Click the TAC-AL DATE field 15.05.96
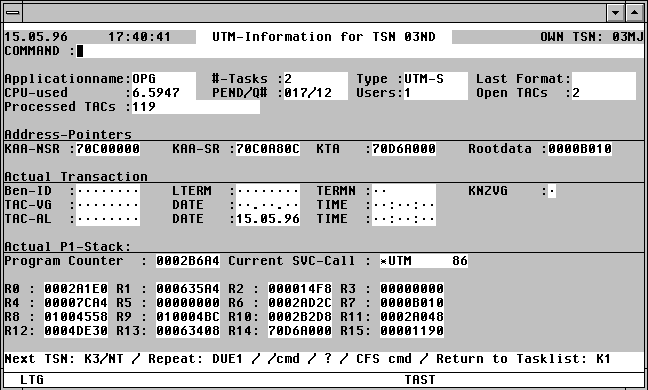648x390 pixels. click(x=268, y=219)
